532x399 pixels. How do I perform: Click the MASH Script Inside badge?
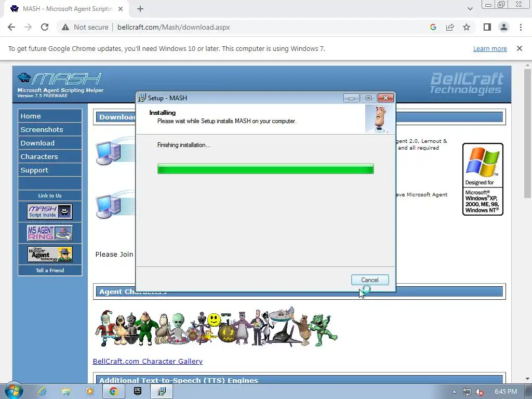[x=50, y=212]
